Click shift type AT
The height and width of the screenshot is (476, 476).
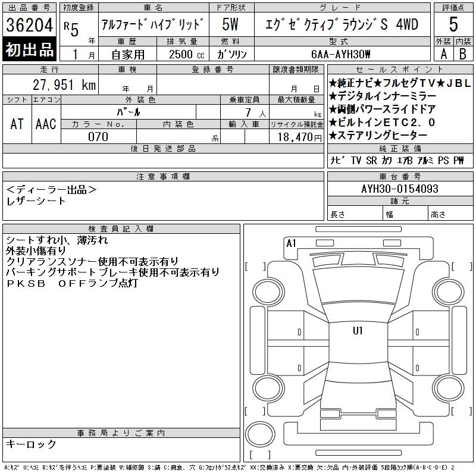17,124
